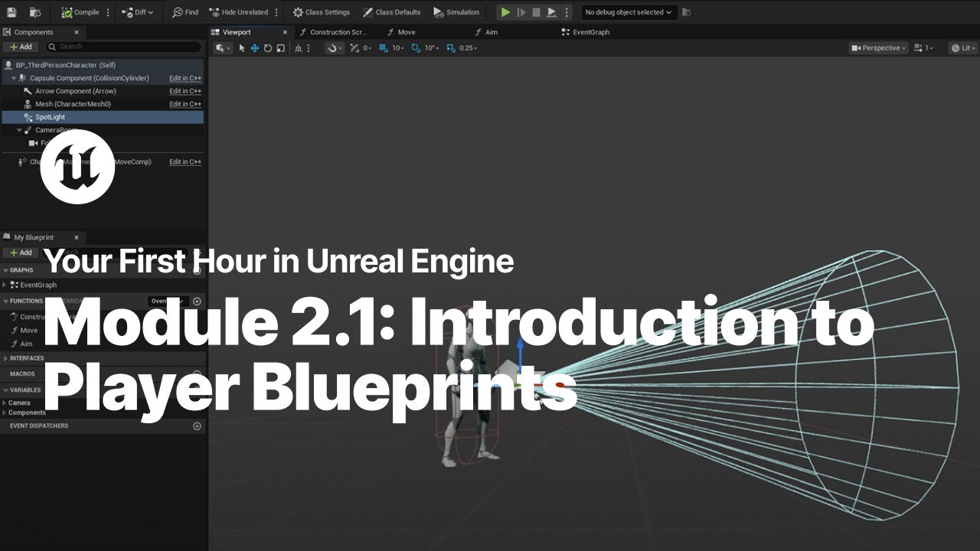Open rotation snap 10° dropdown
Image resolution: width=980 pixels, height=551 pixels.
pos(432,47)
